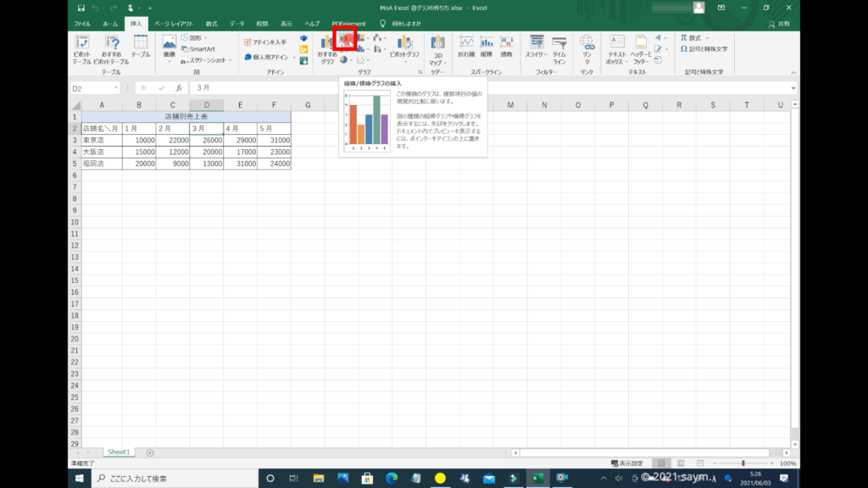Insert SmartArt graphic

coord(198,49)
